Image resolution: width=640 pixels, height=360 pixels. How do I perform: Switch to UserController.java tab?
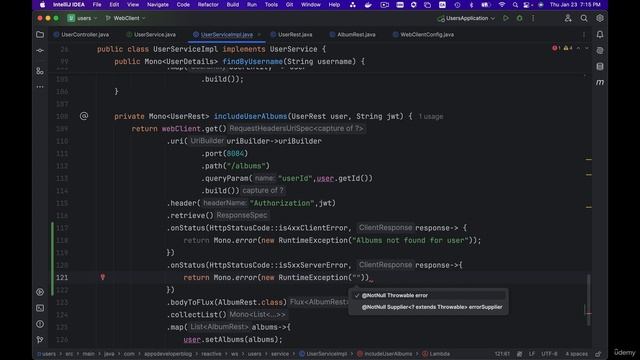(x=81, y=35)
